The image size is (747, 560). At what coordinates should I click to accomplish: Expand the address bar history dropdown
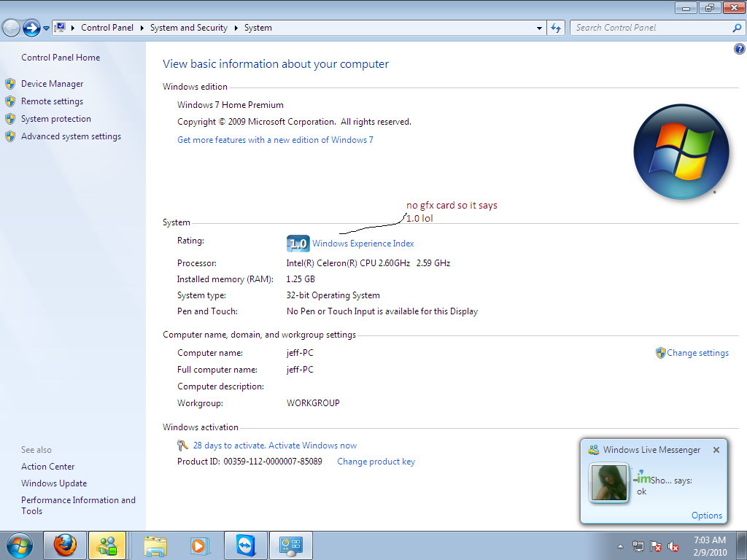(539, 28)
